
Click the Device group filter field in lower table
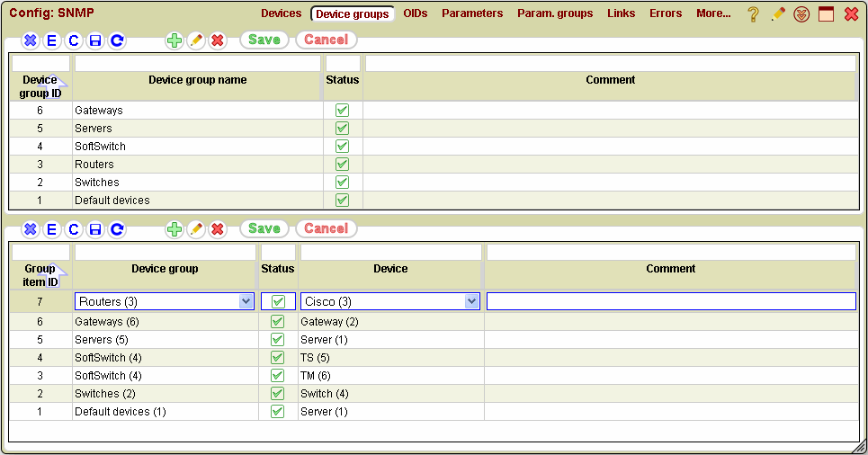click(165, 252)
